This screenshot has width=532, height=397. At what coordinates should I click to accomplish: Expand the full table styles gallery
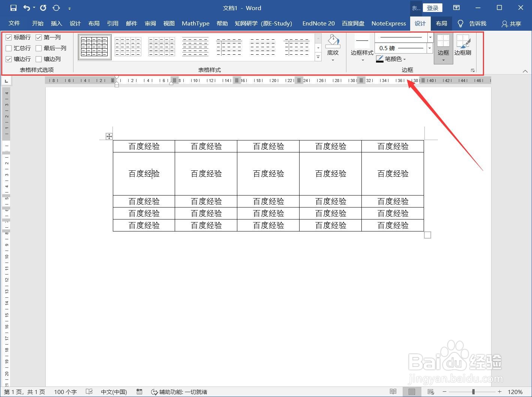318,57
